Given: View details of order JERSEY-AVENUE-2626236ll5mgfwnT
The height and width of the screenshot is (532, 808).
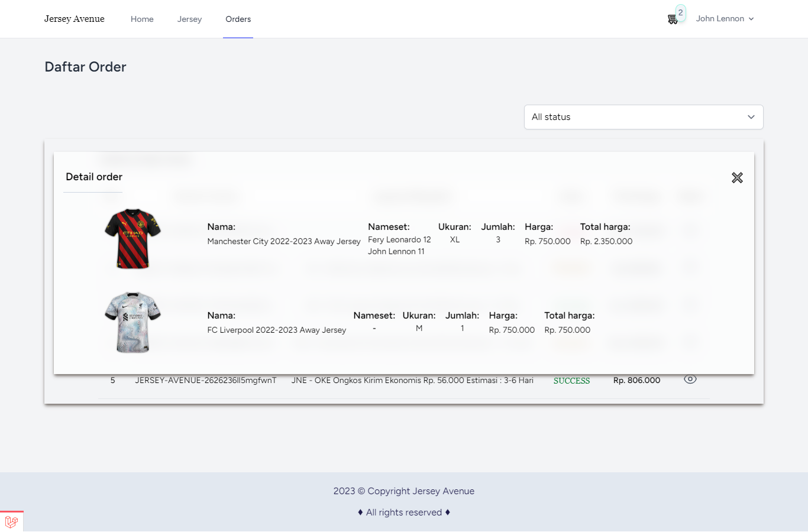Looking at the screenshot, I should [690, 379].
